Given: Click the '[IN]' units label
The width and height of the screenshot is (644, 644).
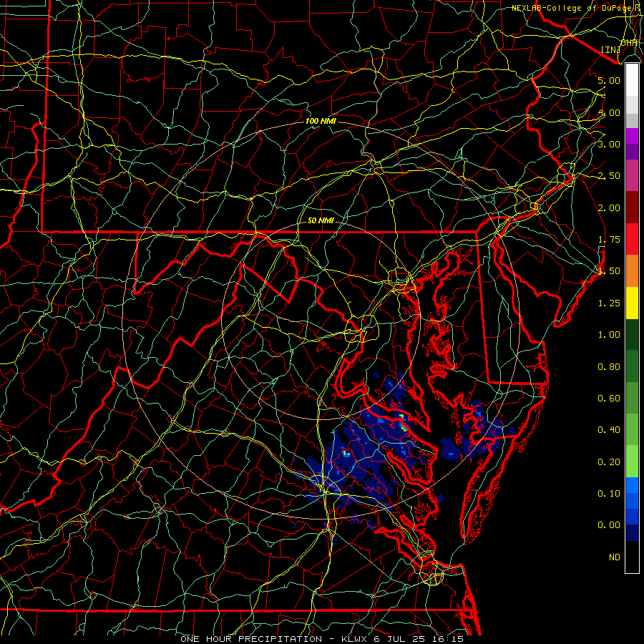Looking at the screenshot, I should point(611,49).
